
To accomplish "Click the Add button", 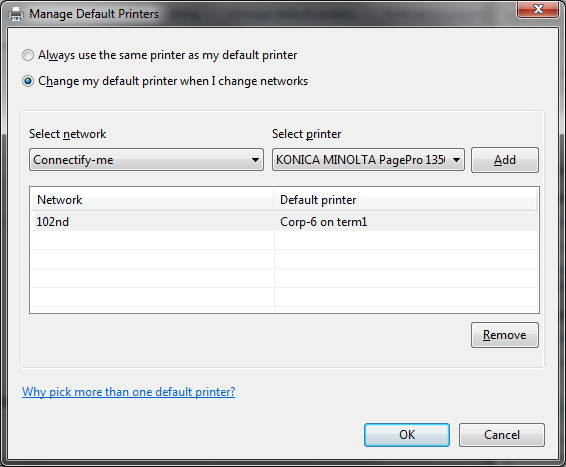I will click(x=505, y=160).
